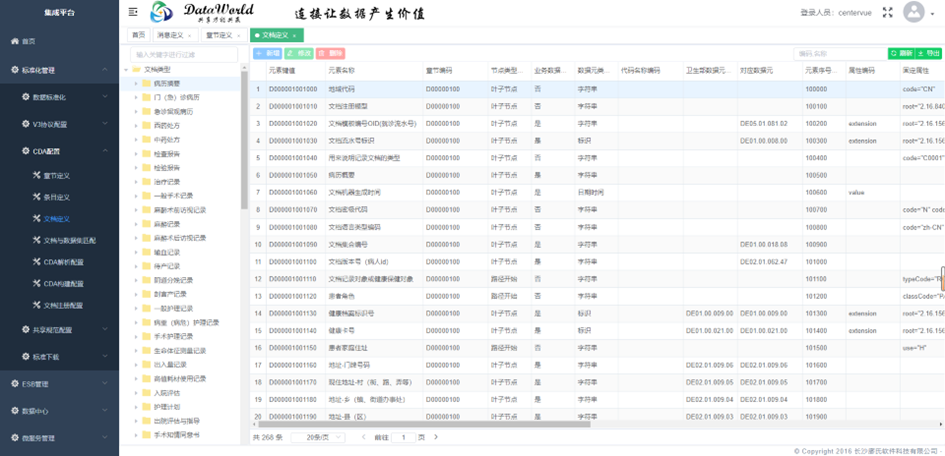Expand the 标准下载 submenu chevron
Image resolution: width=945 pixels, height=456 pixels.
pyautogui.click(x=105, y=357)
